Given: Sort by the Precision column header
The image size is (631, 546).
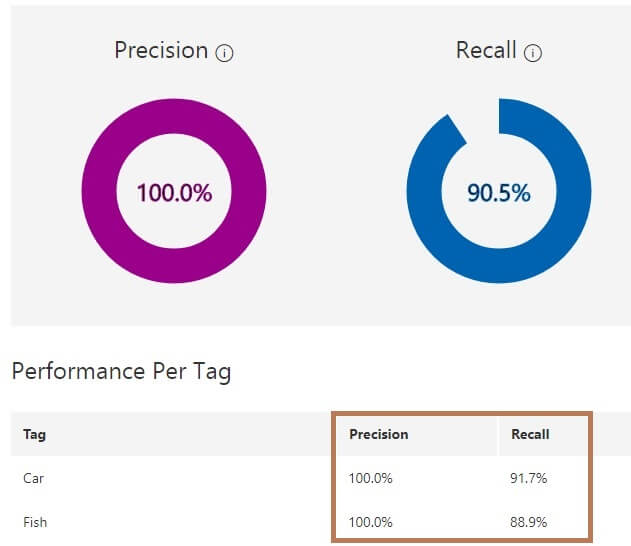Looking at the screenshot, I should click(378, 435).
